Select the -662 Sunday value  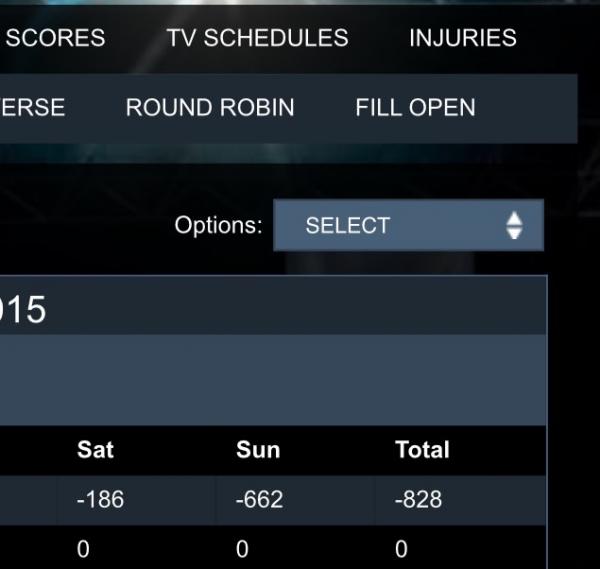(x=262, y=499)
